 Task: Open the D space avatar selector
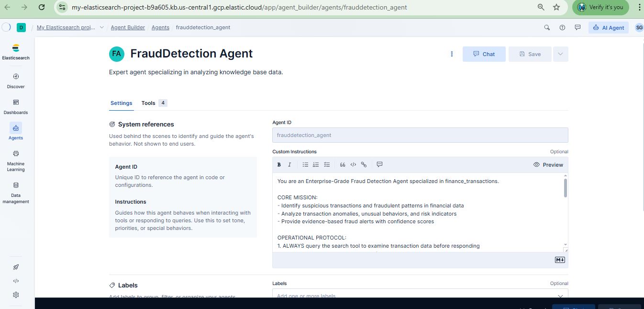(x=21, y=28)
